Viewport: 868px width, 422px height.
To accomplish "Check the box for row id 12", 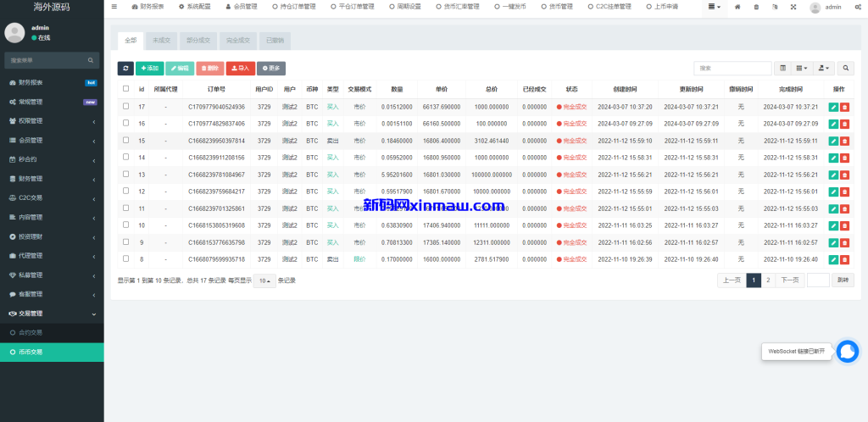I will pos(125,191).
